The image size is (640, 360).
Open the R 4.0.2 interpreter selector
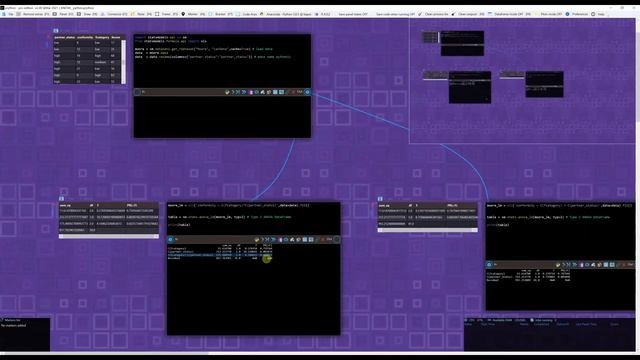pyautogui.click(x=322, y=14)
